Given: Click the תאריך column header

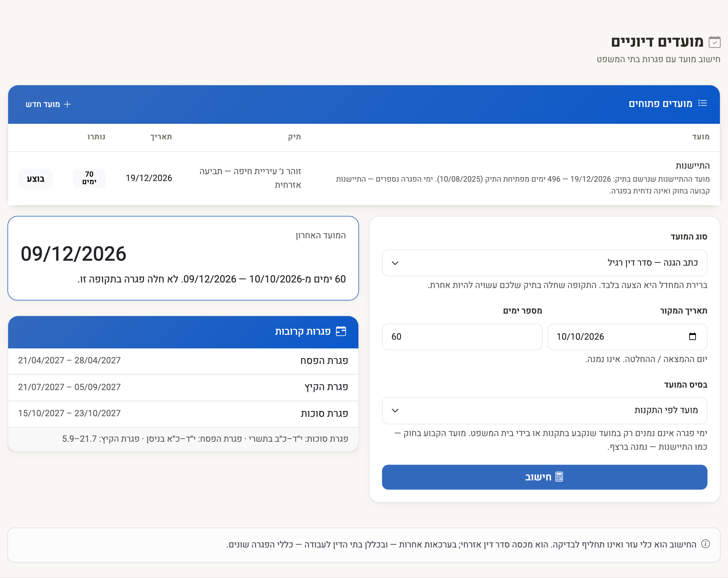Looking at the screenshot, I should tap(161, 137).
